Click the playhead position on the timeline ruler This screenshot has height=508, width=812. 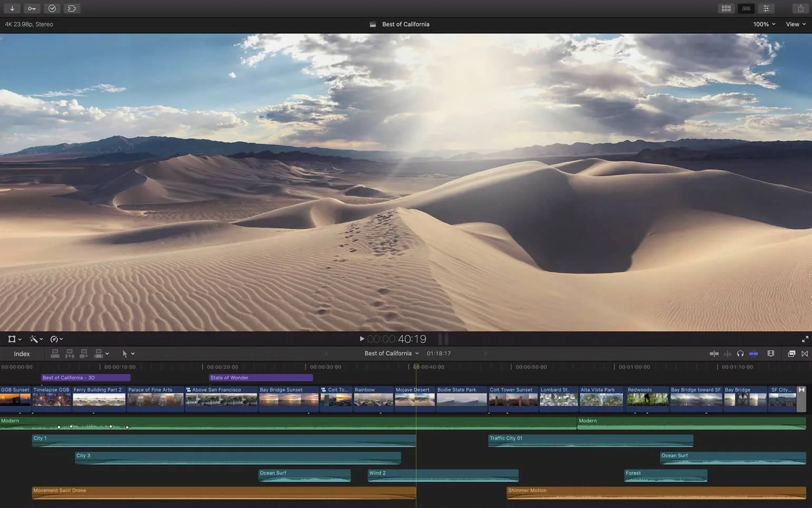click(417, 367)
